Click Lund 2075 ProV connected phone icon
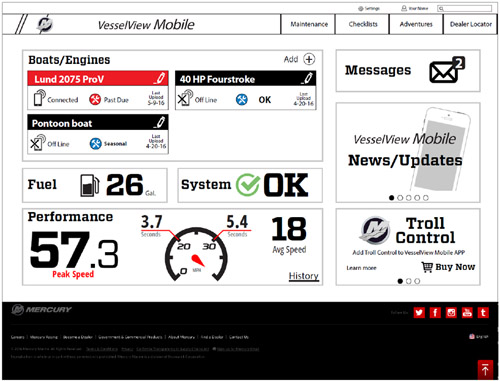The image size is (500, 381). click(x=40, y=98)
